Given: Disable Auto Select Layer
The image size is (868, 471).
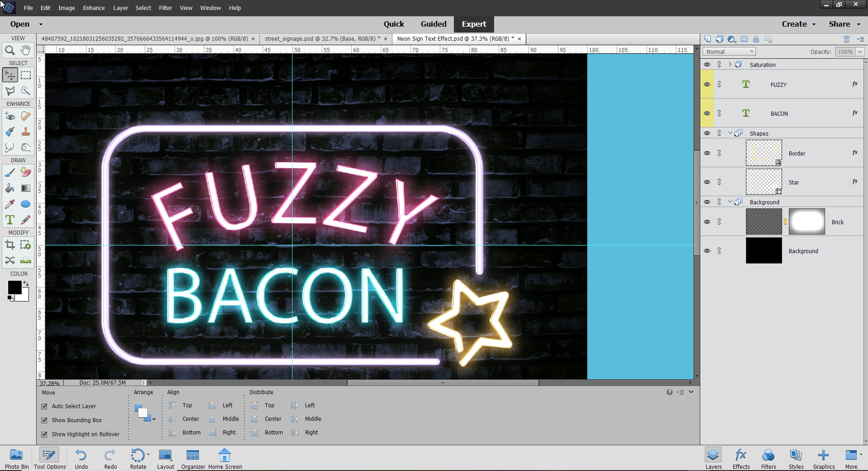Looking at the screenshot, I should coord(44,406).
